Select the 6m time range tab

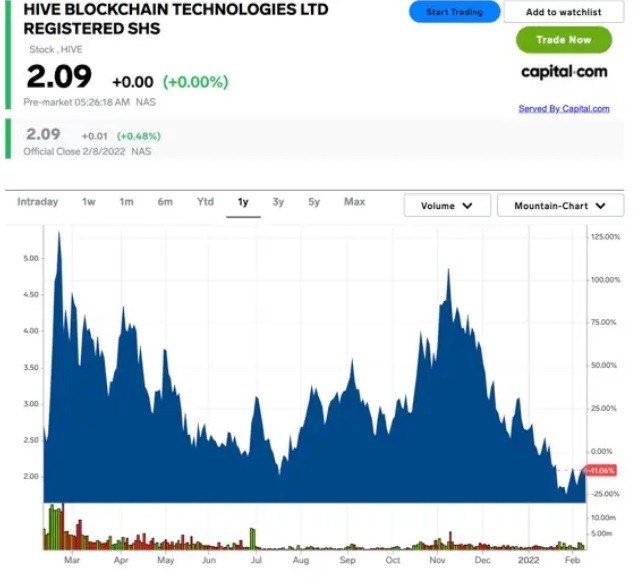tap(165, 202)
